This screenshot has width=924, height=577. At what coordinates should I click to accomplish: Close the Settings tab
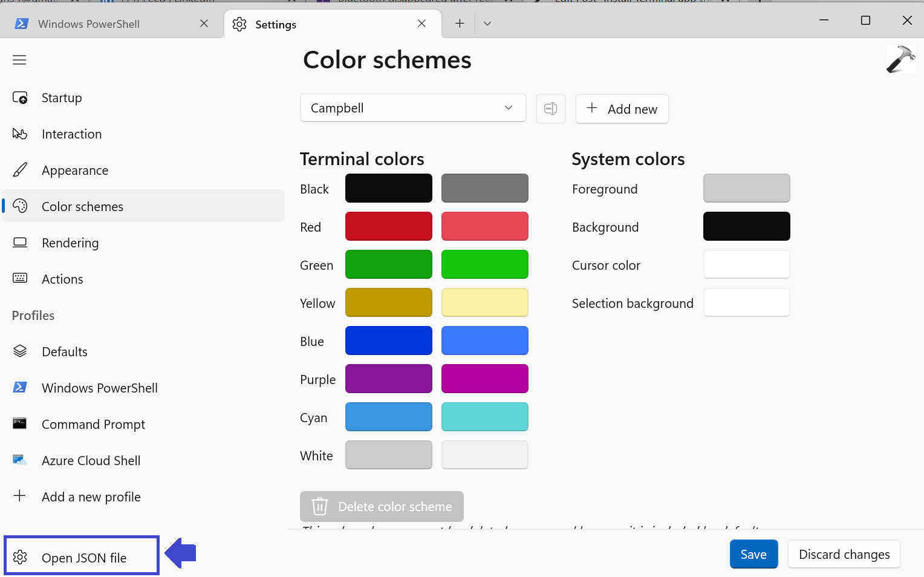tap(421, 24)
